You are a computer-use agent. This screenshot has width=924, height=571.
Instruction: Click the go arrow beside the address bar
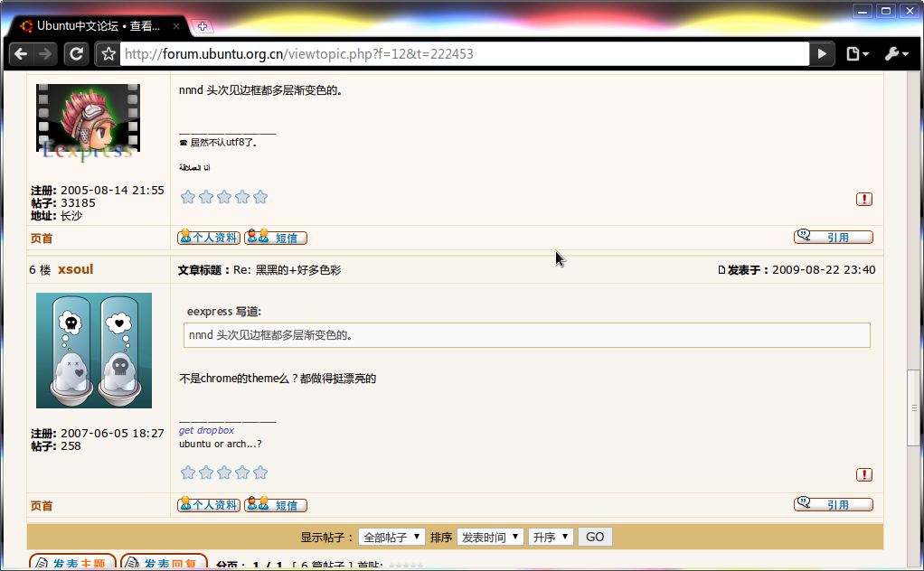point(822,54)
